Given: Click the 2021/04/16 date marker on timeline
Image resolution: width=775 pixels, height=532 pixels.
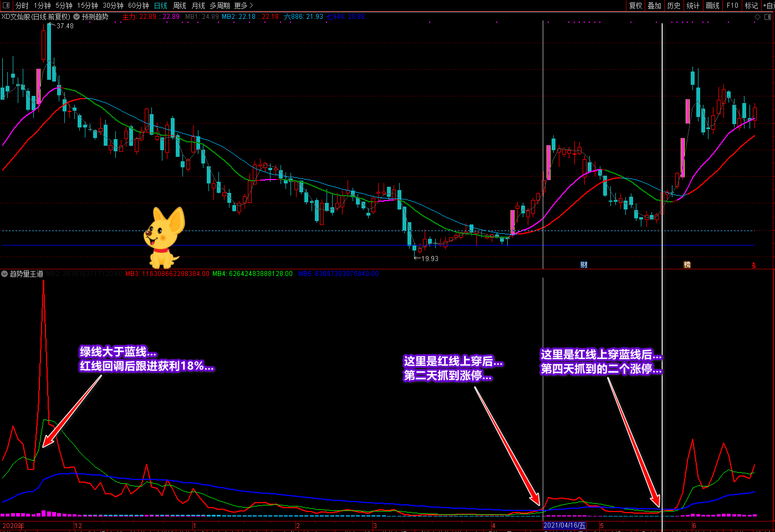Looking at the screenshot, I should 564,525.
